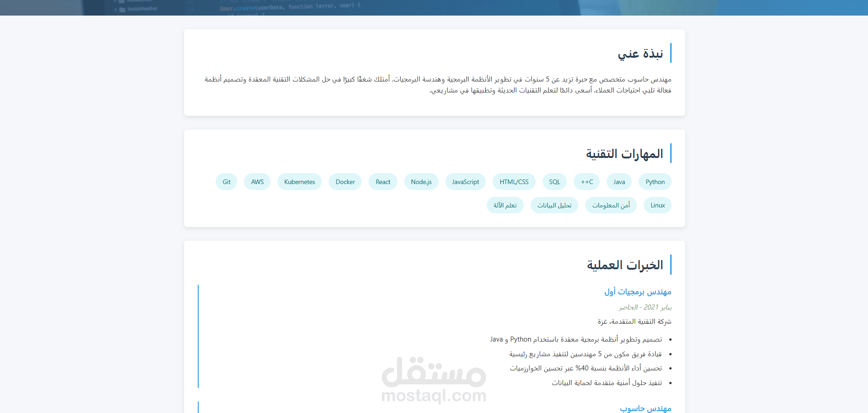The height and width of the screenshot is (413, 868).
Task: Click the نبذة عني section heading
Action: tap(640, 54)
